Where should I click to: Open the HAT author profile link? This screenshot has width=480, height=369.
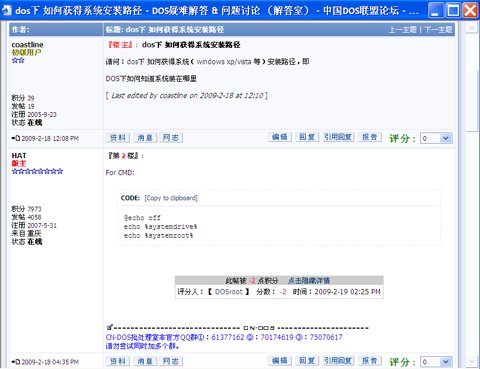point(19,156)
